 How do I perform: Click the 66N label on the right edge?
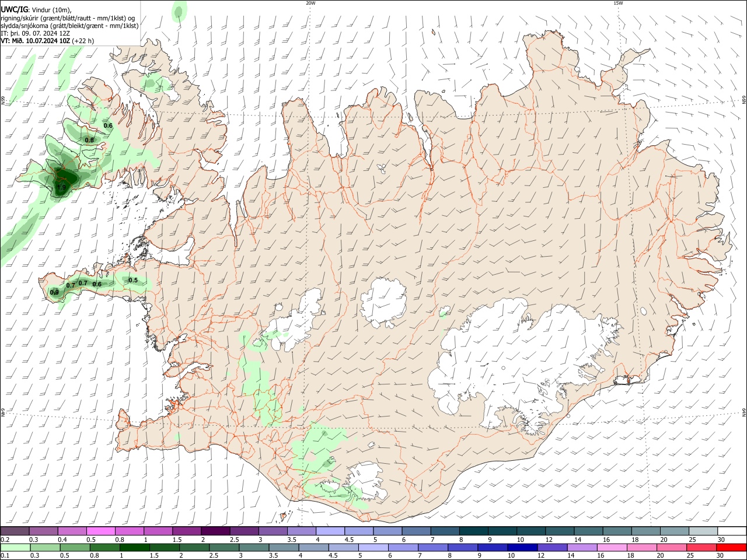(x=744, y=100)
